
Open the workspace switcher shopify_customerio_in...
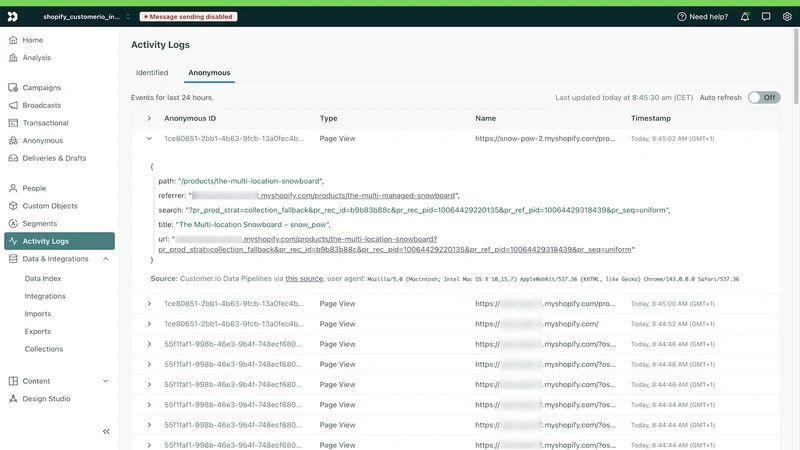click(86, 16)
